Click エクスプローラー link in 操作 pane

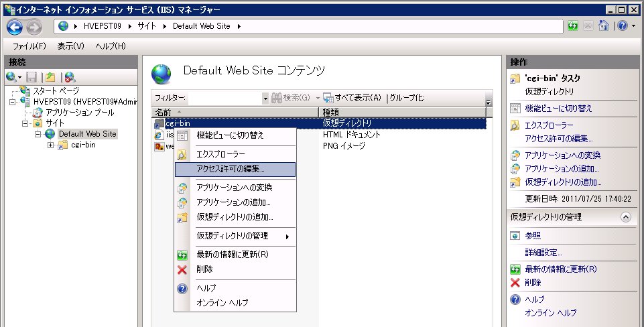(549, 125)
